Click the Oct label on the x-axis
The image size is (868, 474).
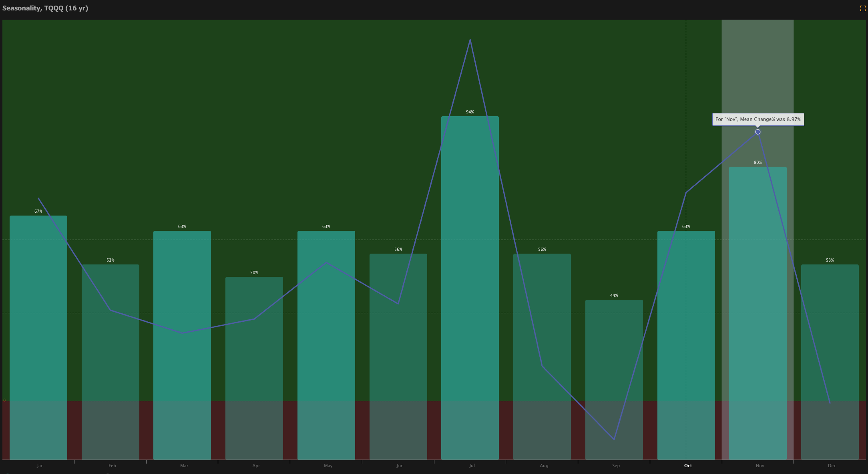688,466
